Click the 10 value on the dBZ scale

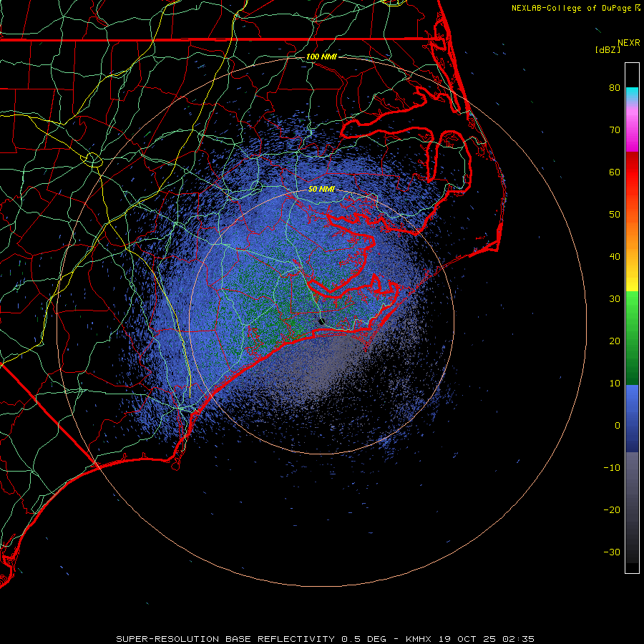615,384
